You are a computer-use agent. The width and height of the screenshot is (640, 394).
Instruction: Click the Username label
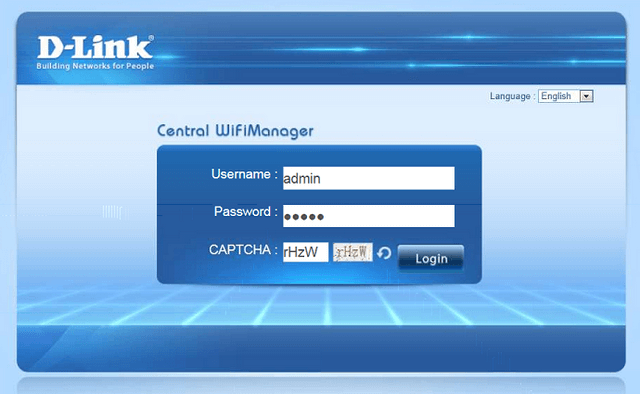point(244,174)
